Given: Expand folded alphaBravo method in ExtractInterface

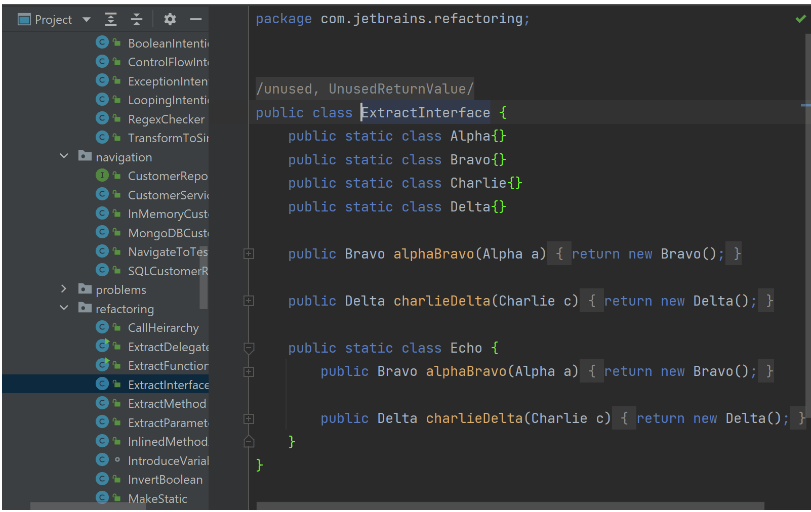Looking at the screenshot, I should click(249, 253).
